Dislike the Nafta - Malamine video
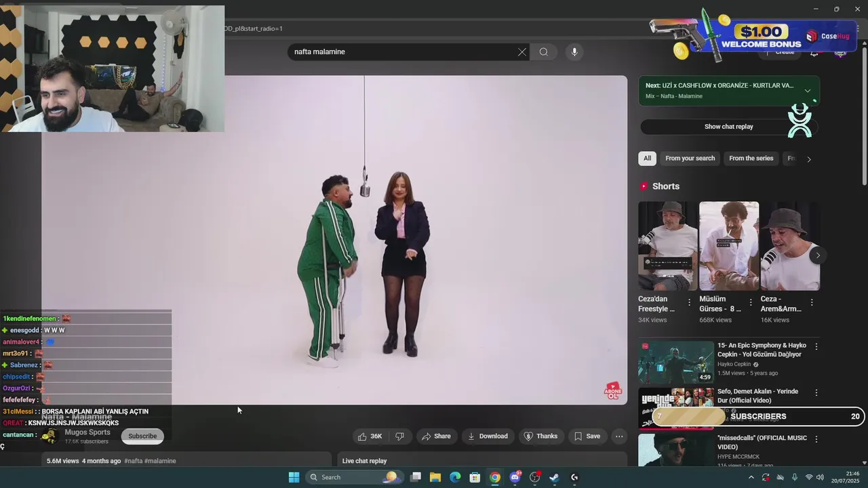 (399, 436)
